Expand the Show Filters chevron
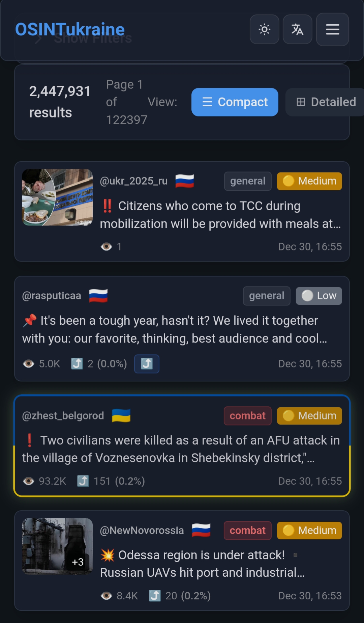The image size is (364, 623). pos(38,39)
